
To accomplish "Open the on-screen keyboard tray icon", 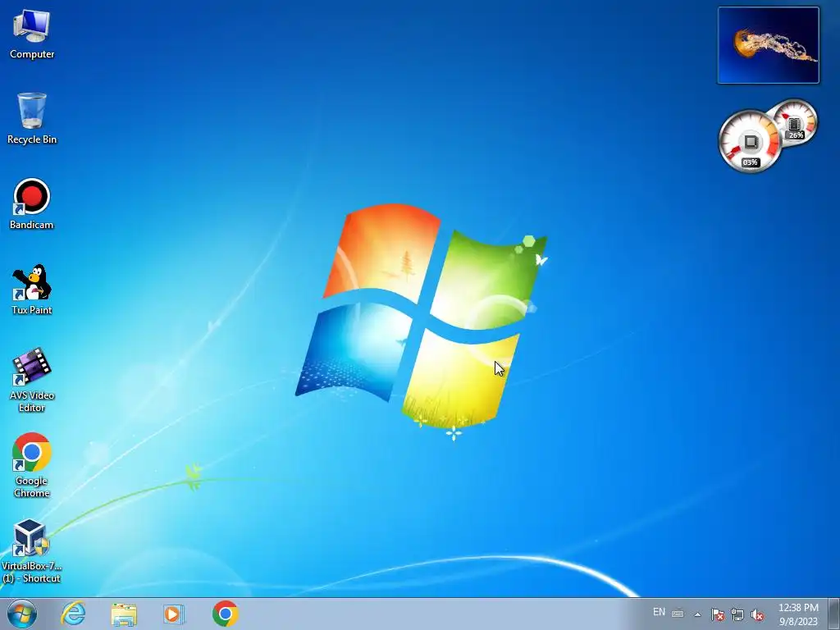I will pos(678,614).
